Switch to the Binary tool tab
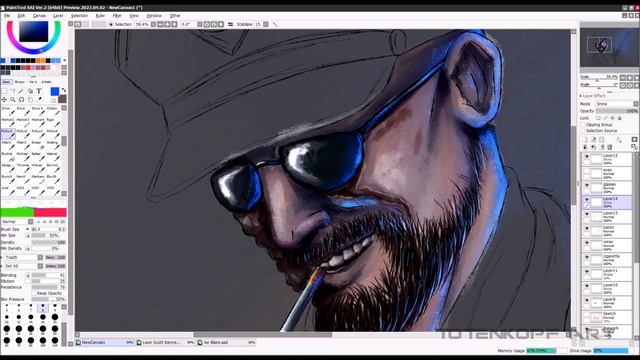 coord(20,82)
